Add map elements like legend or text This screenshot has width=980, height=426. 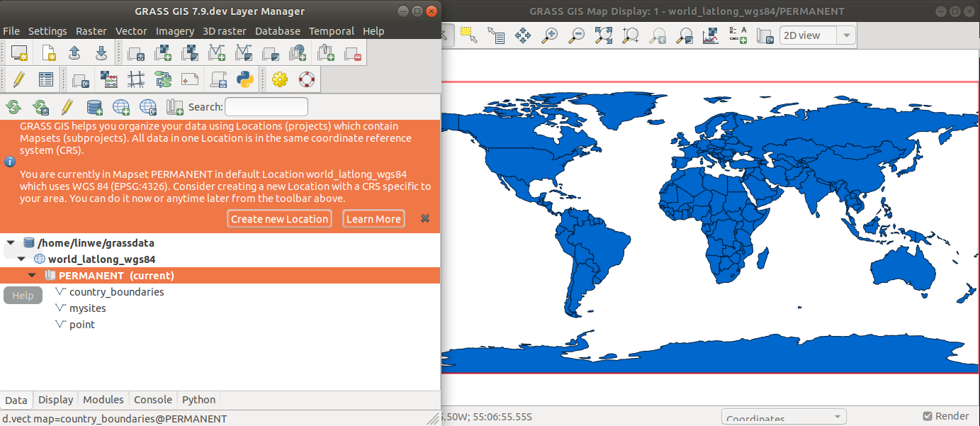pyautogui.click(x=738, y=35)
